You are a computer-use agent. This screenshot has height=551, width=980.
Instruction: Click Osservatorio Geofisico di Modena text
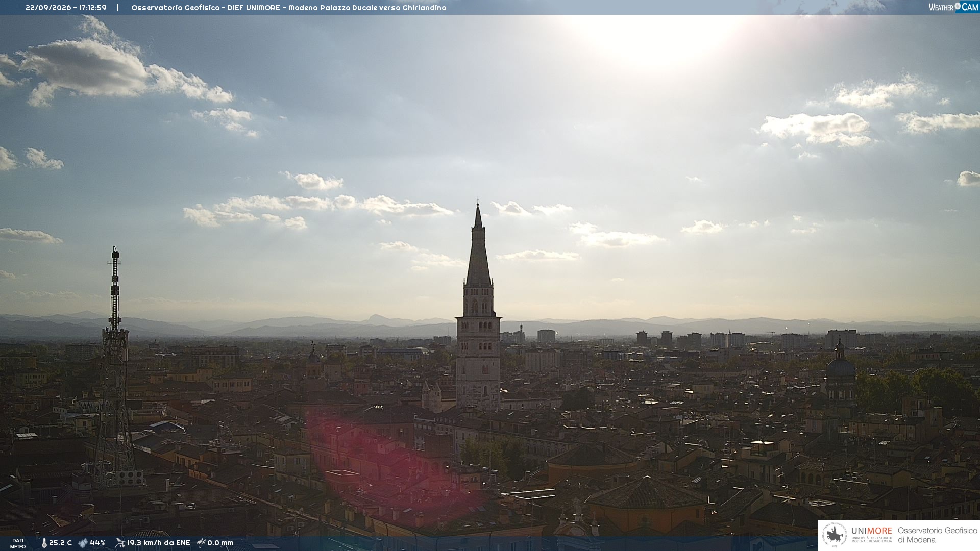[937, 535]
